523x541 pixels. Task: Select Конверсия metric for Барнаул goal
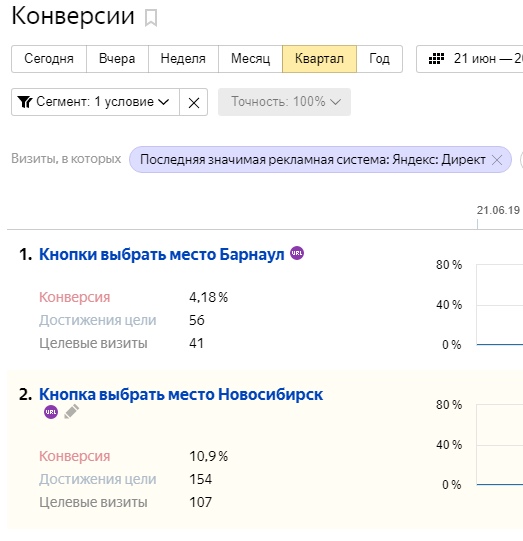click(x=75, y=297)
